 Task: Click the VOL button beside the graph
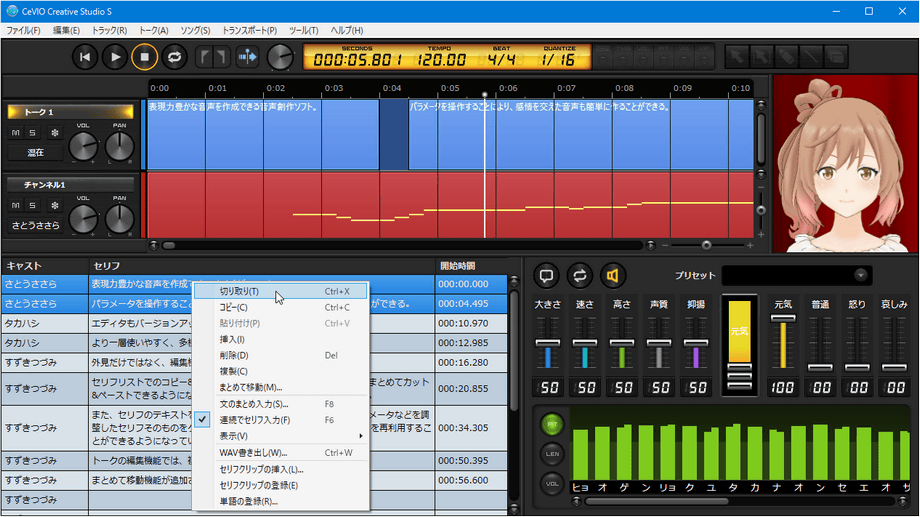coord(552,482)
